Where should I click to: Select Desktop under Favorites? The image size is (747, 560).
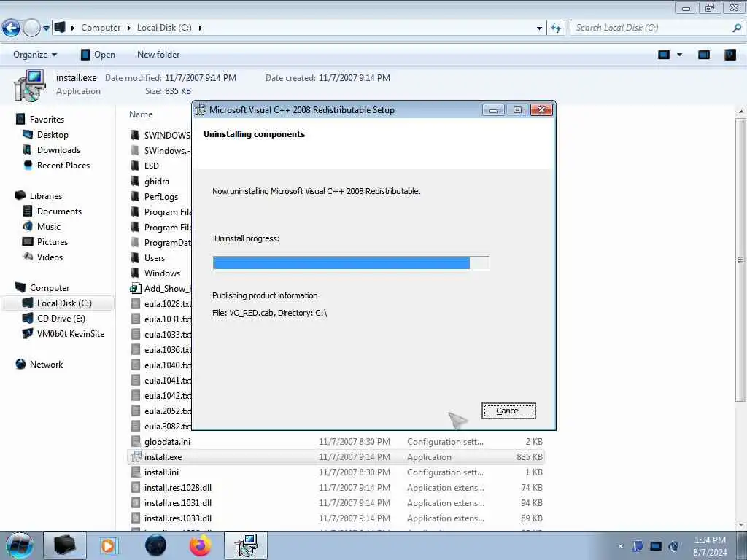click(x=53, y=135)
